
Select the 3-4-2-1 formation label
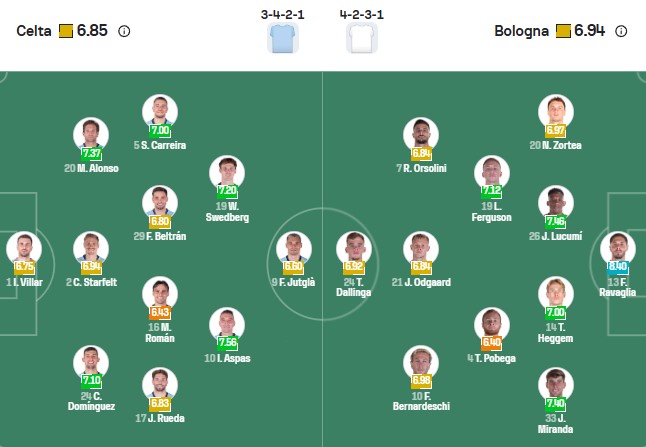282,15
